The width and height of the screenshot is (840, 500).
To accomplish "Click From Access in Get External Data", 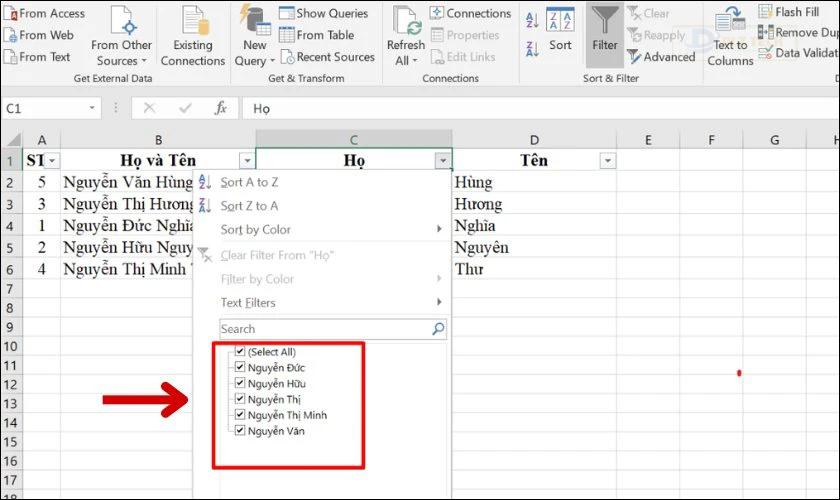I will pyautogui.click(x=44, y=13).
